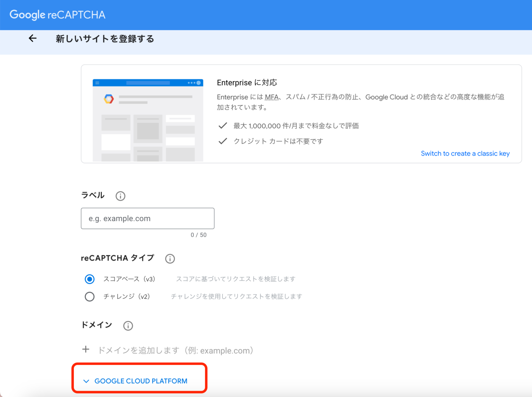The width and height of the screenshot is (532, 397).
Task: Click the 新しいサイトを登録する heading
Action: tap(105, 39)
